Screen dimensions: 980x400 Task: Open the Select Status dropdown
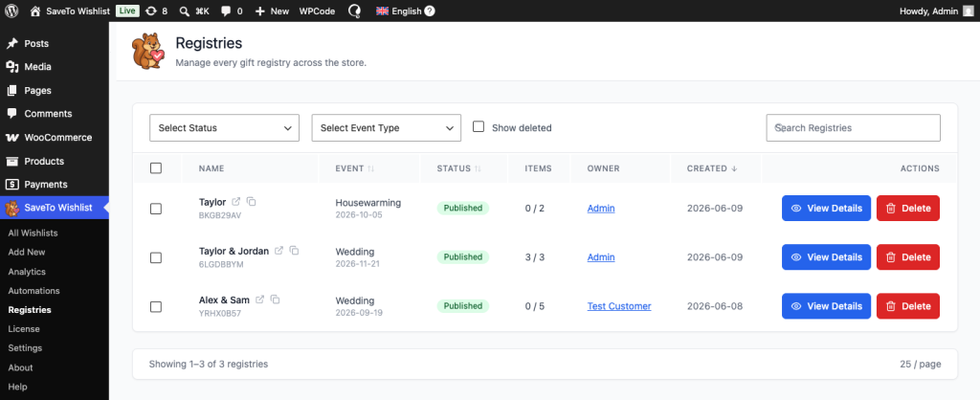(224, 127)
